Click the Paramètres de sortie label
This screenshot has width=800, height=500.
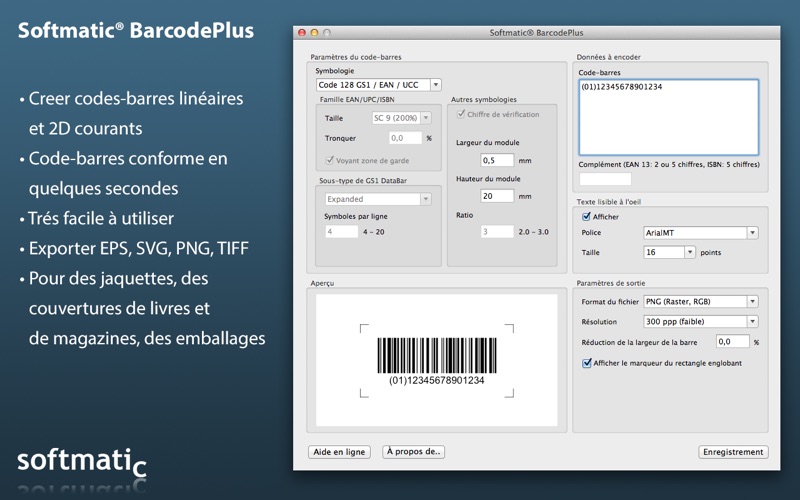coord(611,283)
